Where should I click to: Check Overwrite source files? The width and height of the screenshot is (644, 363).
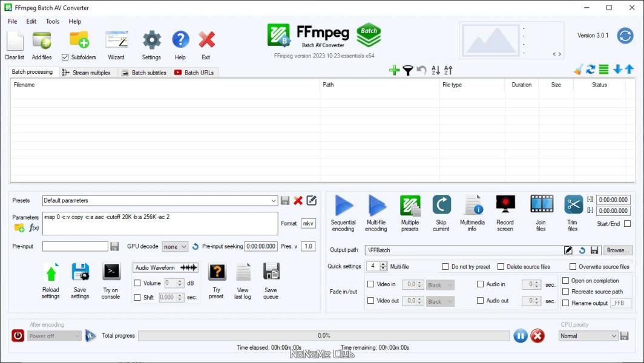[573, 266]
